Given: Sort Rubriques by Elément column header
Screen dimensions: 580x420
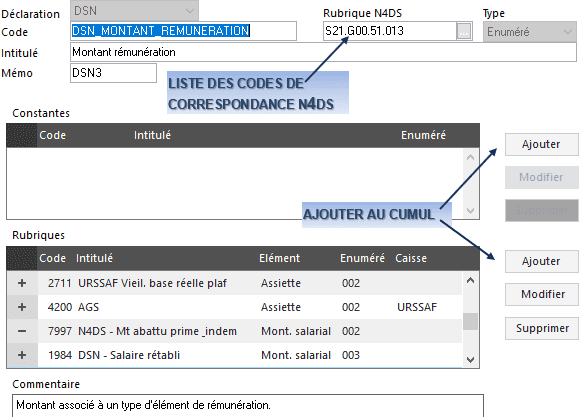Looking at the screenshot, I should tap(279, 258).
